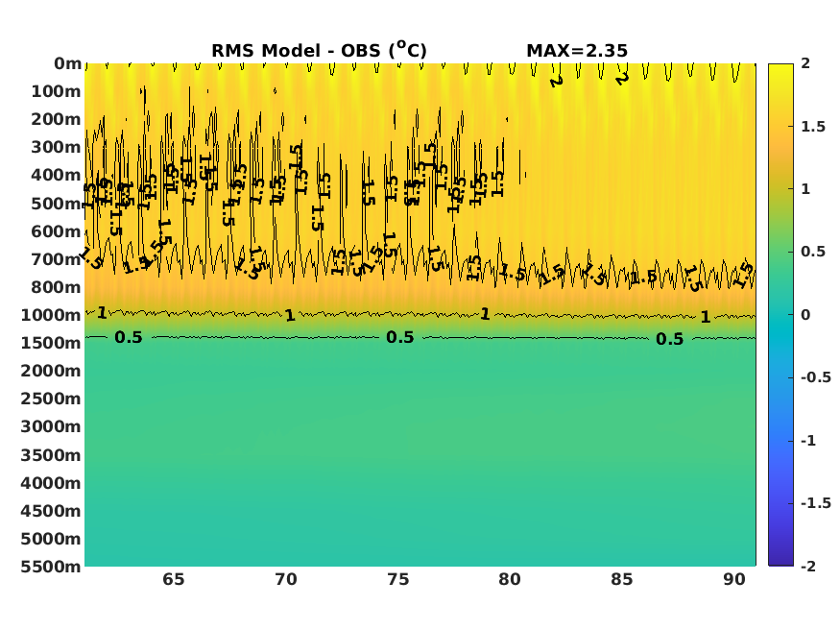
Task: Click the '0m' depth axis label
Action: pos(67,63)
